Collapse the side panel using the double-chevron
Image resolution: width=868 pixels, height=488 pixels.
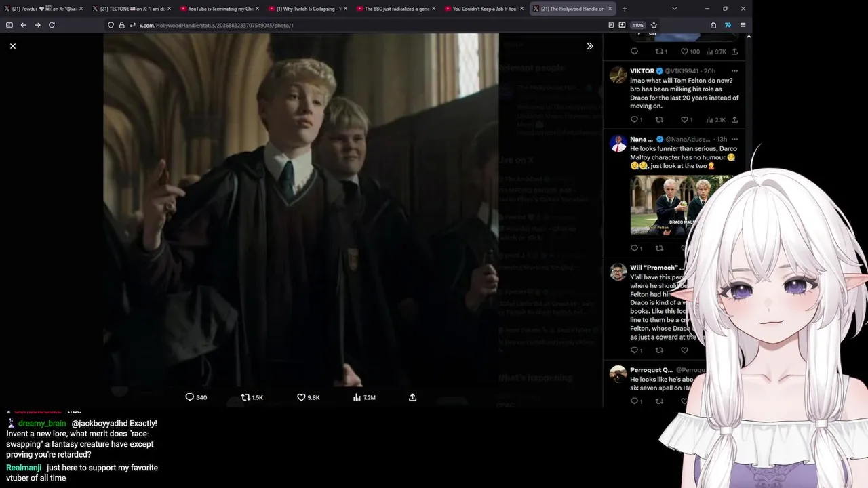[590, 46]
